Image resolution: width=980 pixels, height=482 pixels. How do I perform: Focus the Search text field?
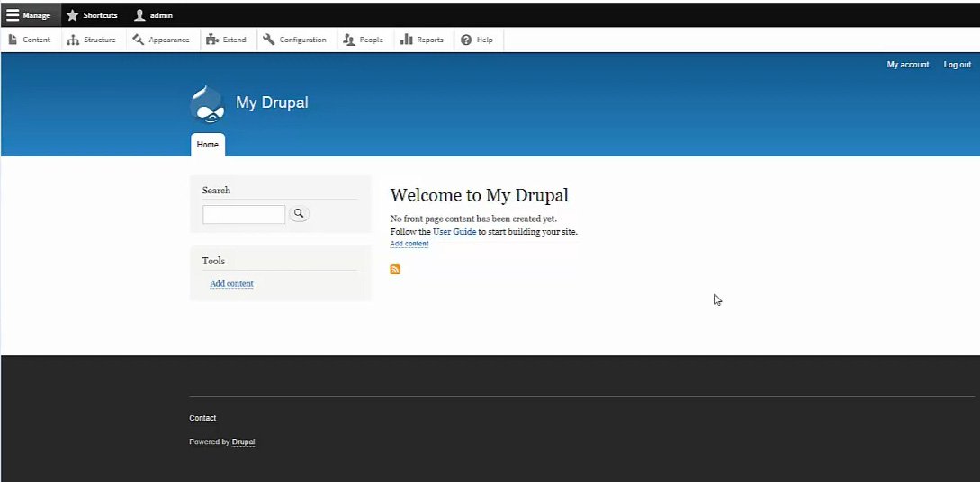[244, 214]
